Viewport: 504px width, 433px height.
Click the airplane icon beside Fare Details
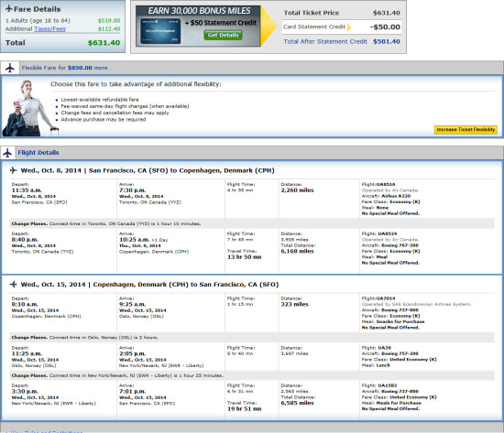(8, 8)
